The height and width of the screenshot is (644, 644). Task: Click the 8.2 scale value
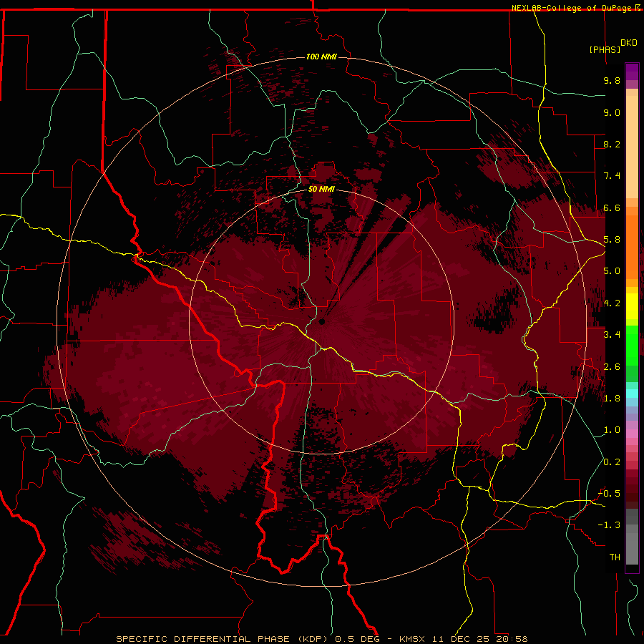[x=612, y=144]
